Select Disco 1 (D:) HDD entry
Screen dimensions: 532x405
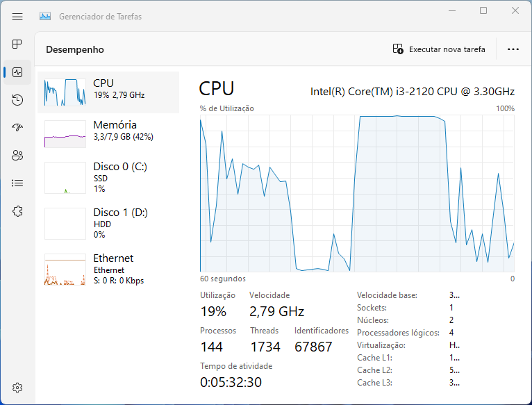pyautogui.click(x=108, y=224)
